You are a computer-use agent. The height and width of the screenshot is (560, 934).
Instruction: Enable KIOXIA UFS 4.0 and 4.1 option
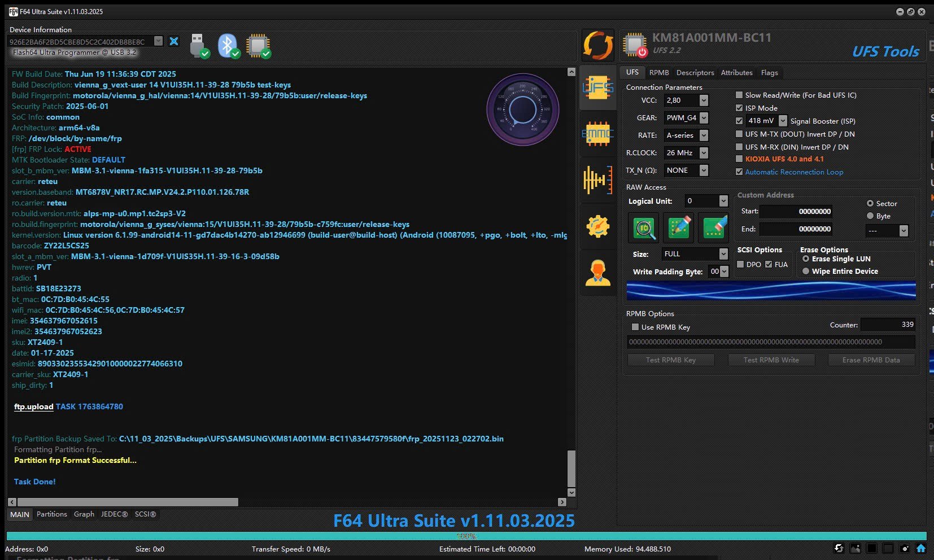(739, 159)
